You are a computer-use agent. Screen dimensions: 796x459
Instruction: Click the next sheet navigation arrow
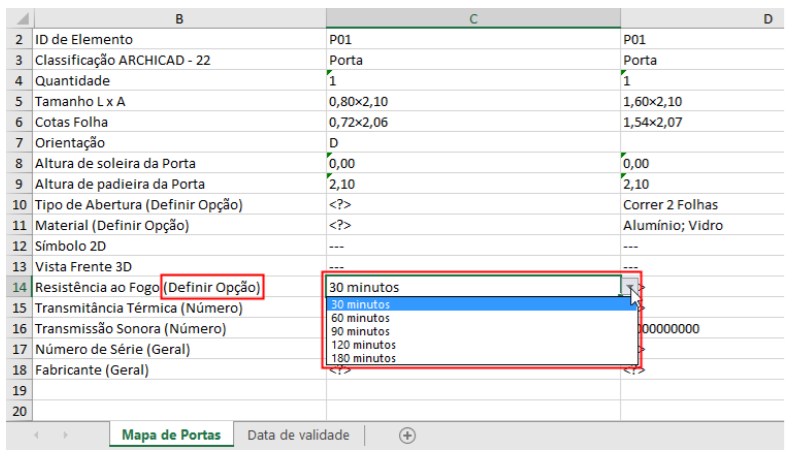66,436
